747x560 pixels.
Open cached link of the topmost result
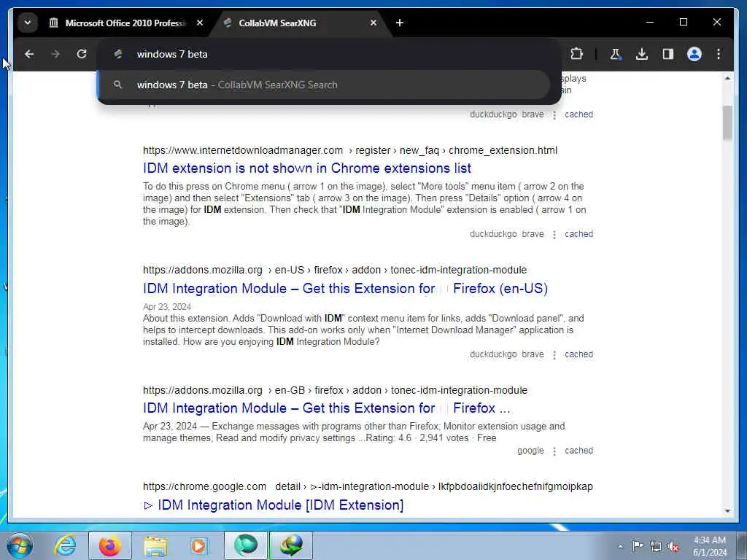(578, 114)
